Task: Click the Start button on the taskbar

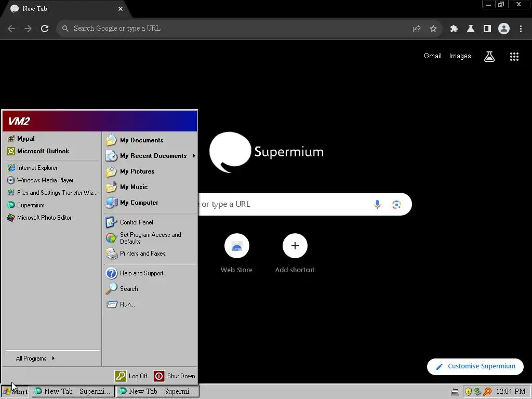Action: tap(15, 392)
